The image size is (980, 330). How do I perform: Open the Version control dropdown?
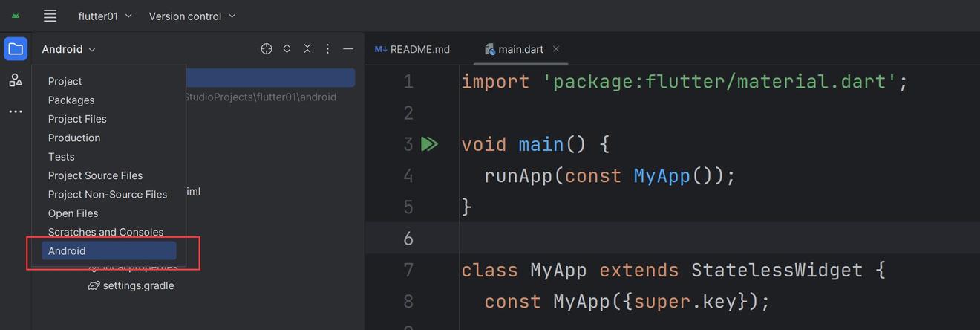(192, 16)
